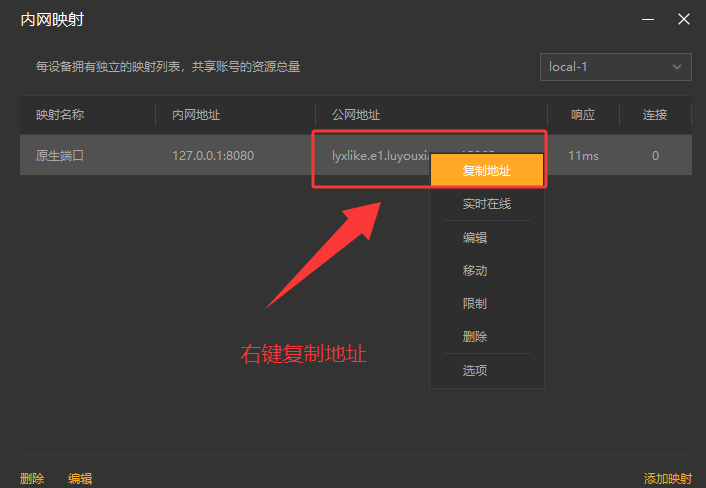The height and width of the screenshot is (488, 706).
Task: Click the 127.0.0.1:8080 address cell
Action: pyautogui.click(x=213, y=156)
